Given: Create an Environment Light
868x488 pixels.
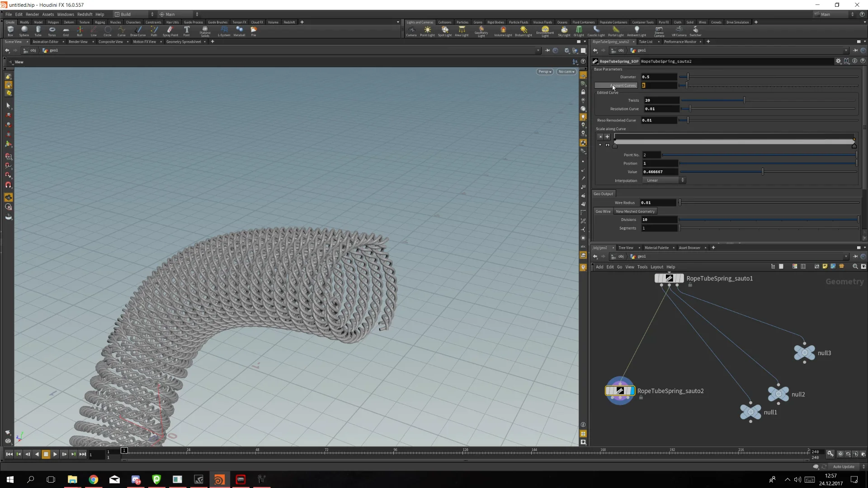Looking at the screenshot, I should [x=545, y=30].
